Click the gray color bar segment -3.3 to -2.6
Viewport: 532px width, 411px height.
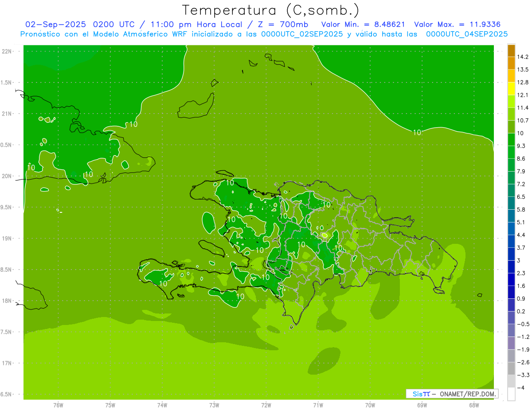(x=511, y=368)
